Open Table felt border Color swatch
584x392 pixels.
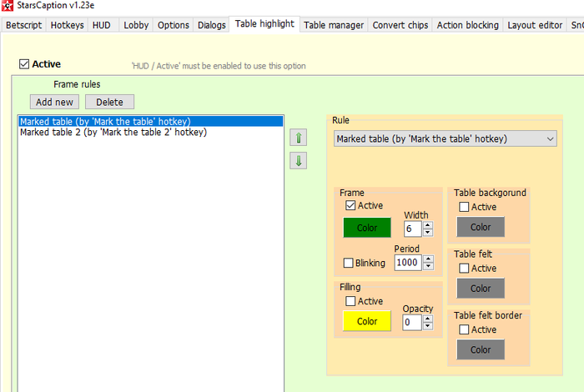[x=481, y=349]
